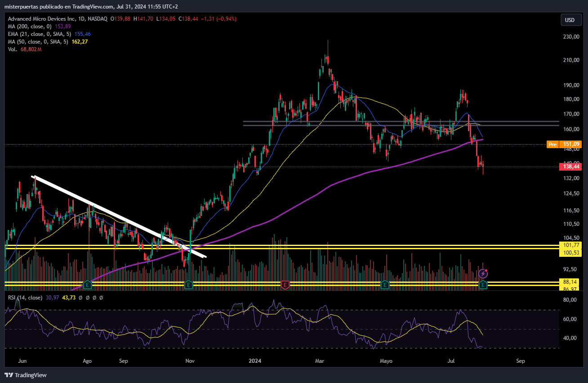Open the red earnings E marker

point(285,285)
